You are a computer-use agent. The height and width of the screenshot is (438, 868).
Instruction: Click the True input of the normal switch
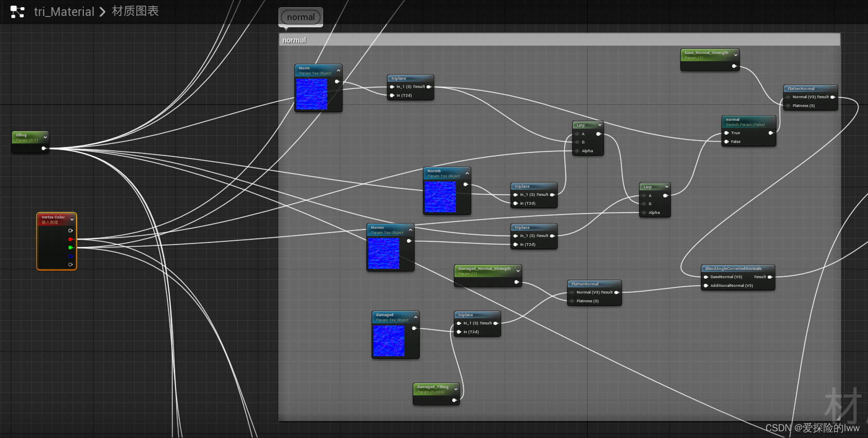(727, 133)
